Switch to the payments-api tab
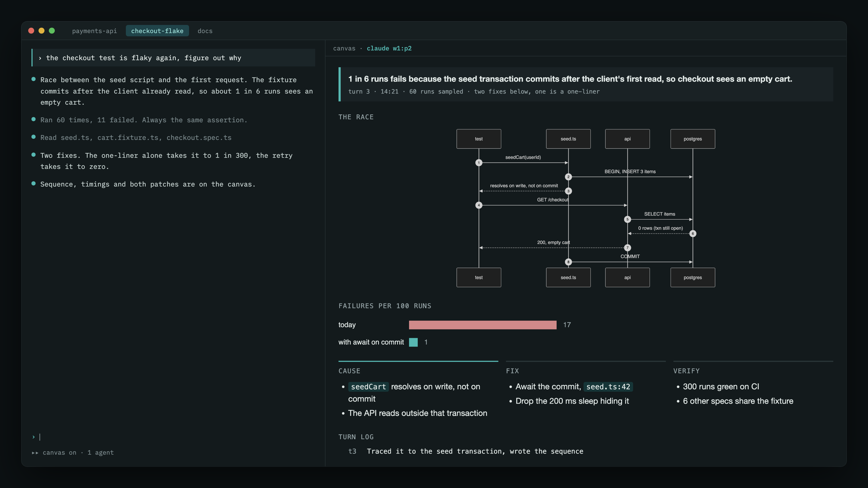 [94, 31]
